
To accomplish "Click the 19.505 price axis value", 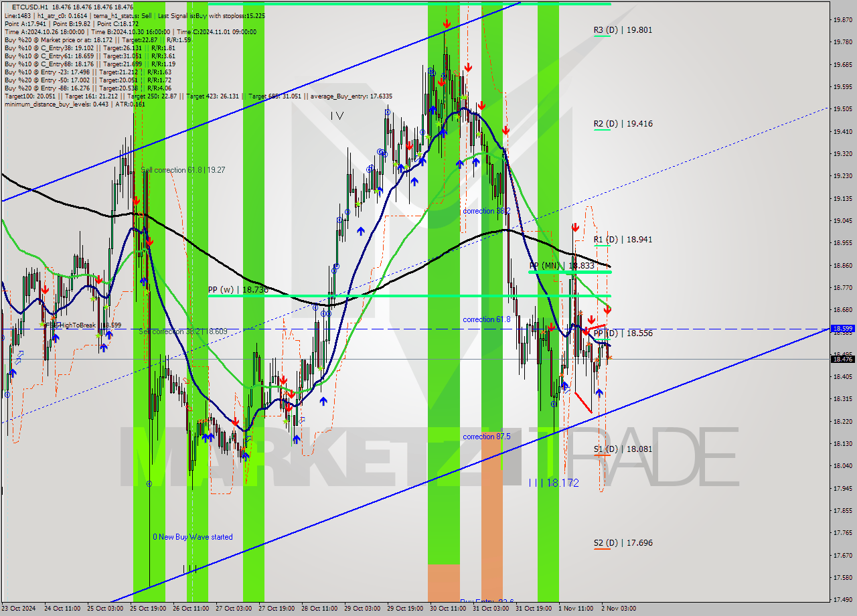I will coord(842,108).
